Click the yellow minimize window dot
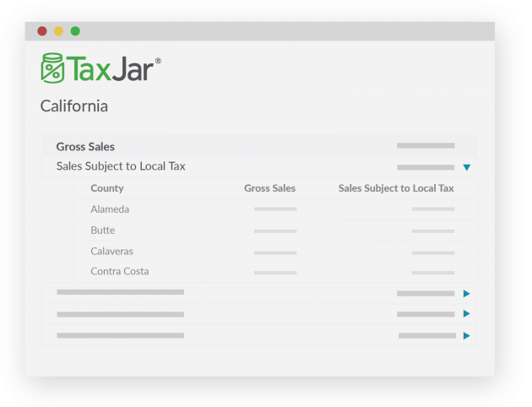This screenshot has height=407, width=532. (59, 31)
